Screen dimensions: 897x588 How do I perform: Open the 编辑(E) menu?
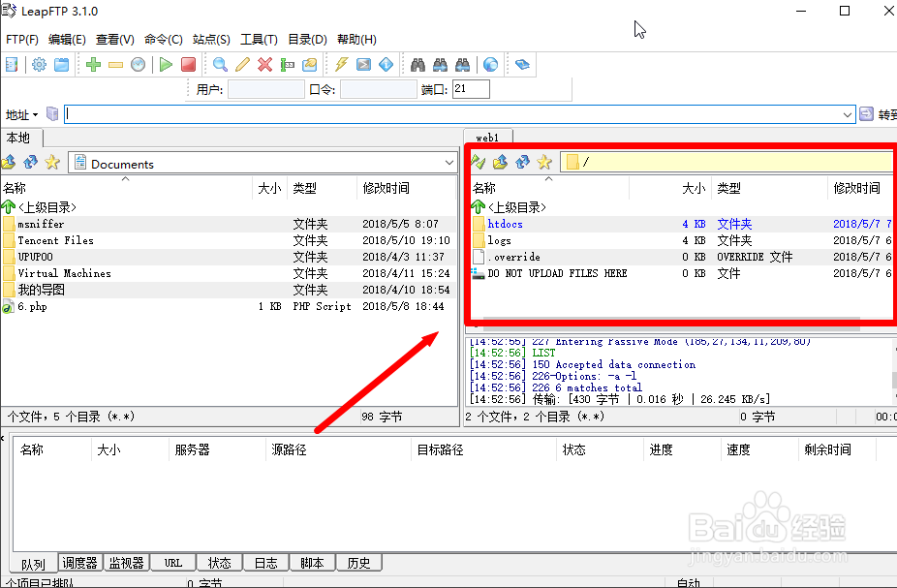click(67, 40)
